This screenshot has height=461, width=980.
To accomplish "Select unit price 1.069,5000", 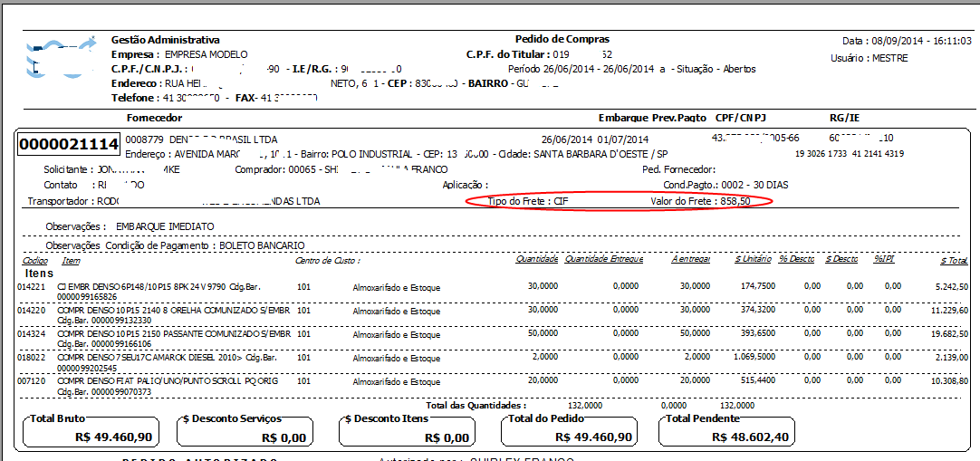I will click(754, 358).
